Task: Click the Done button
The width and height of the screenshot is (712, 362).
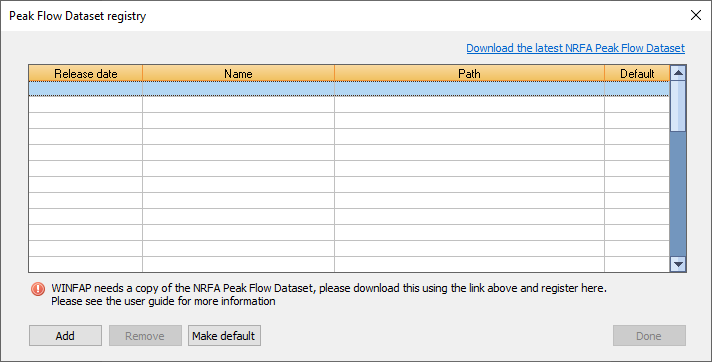Action: click(x=649, y=336)
